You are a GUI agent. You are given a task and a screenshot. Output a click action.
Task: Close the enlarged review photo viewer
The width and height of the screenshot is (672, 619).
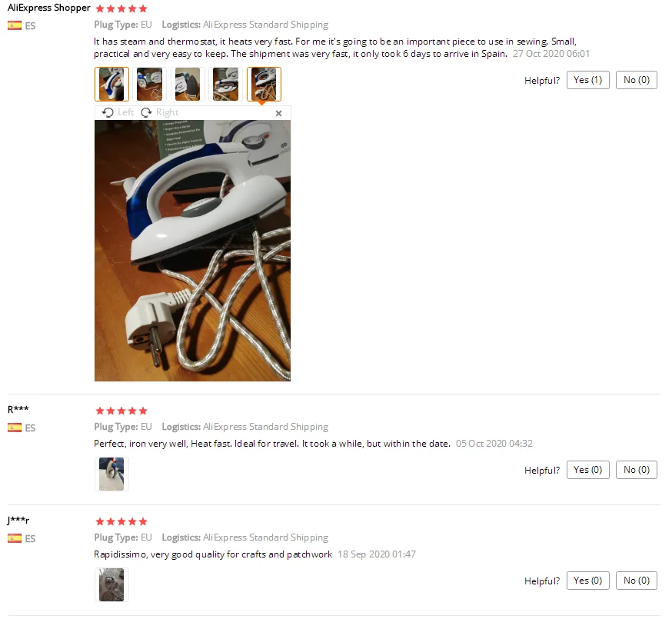[278, 113]
